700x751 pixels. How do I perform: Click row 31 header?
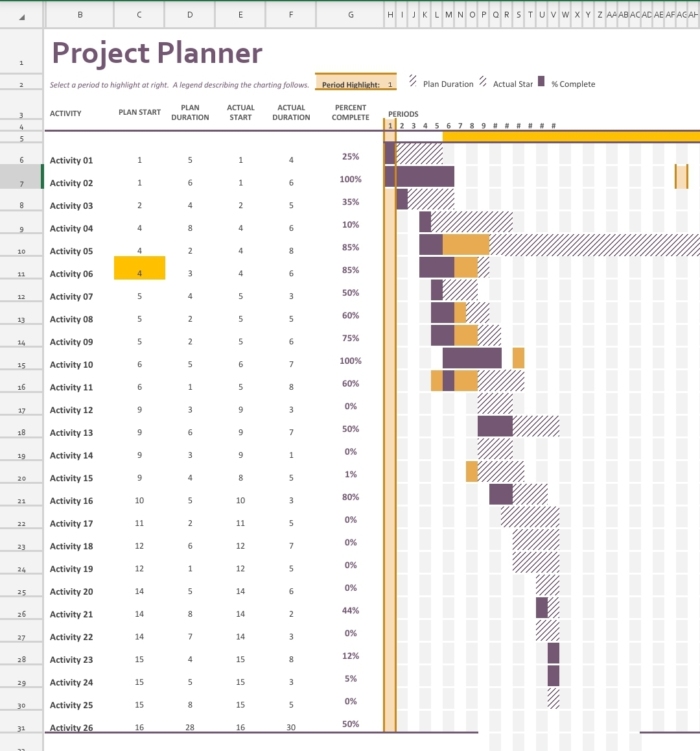[x=21, y=727]
